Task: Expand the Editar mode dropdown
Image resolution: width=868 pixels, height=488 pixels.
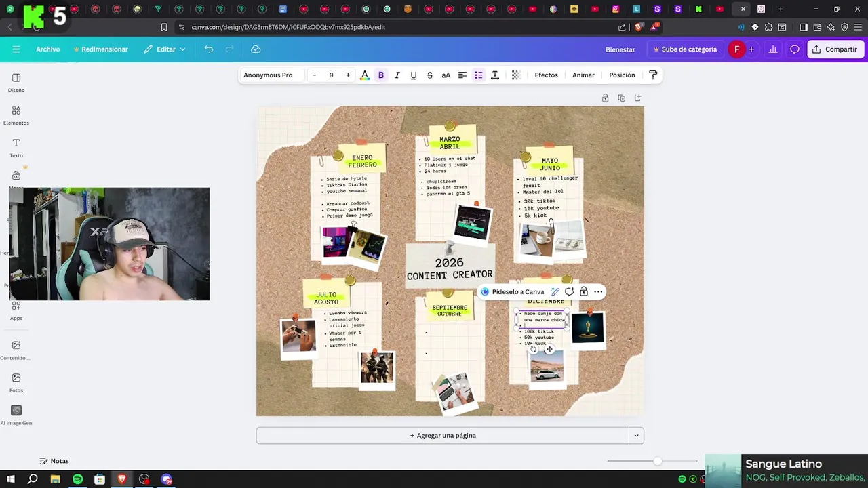Action: [165, 49]
